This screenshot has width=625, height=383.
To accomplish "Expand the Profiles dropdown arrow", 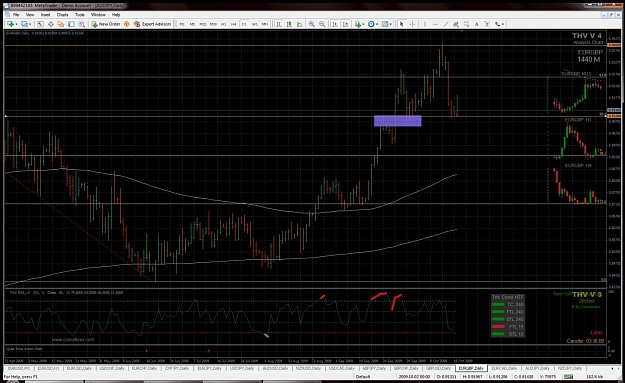I will pos(30,24).
